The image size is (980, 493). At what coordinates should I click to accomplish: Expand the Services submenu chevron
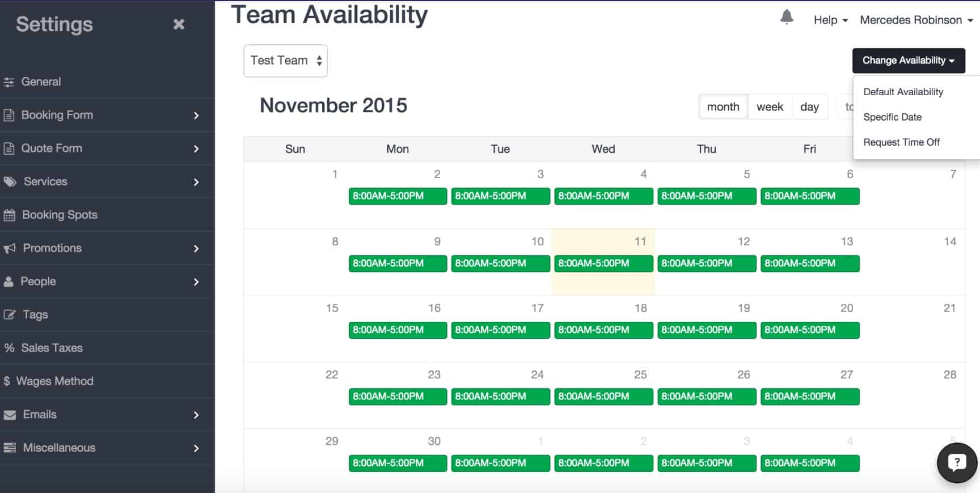(x=196, y=182)
